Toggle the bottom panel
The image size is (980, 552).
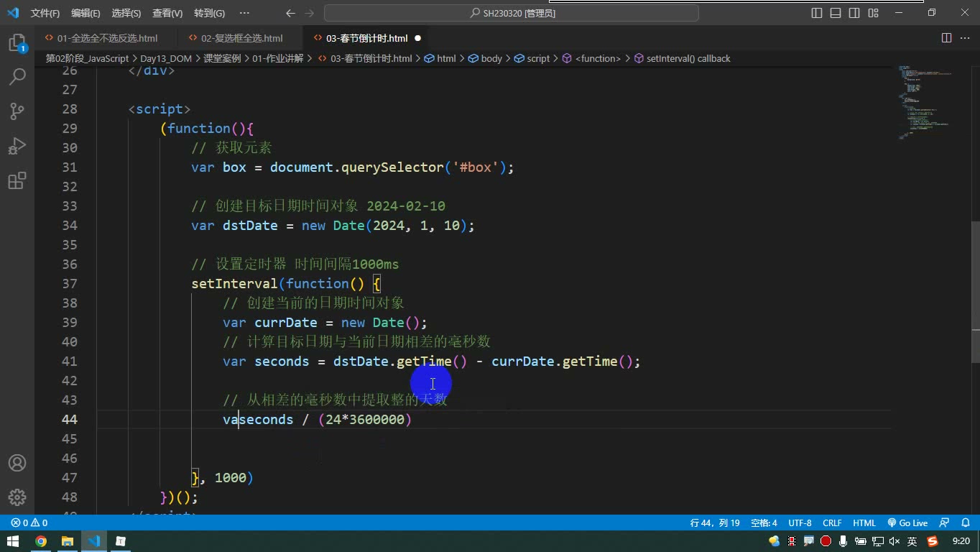click(x=836, y=13)
